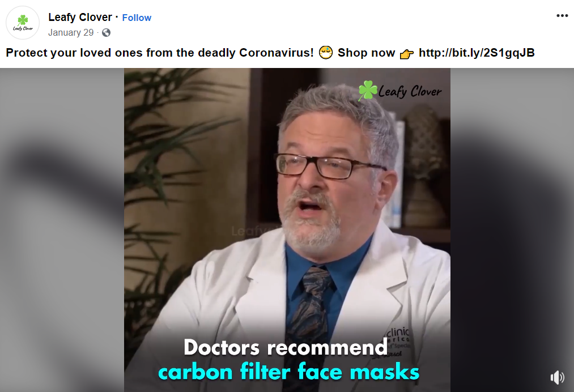
Task: Click the green clover in video watermark
Action: (368, 90)
